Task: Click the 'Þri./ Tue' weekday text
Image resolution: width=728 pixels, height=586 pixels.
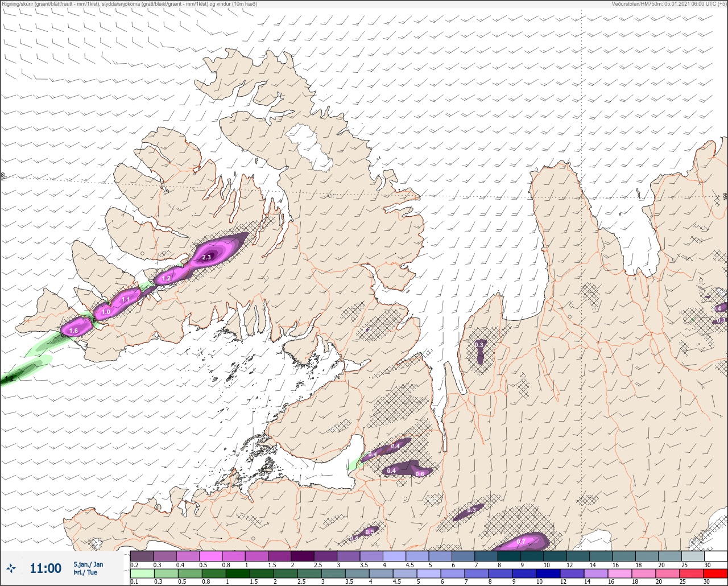Action: (84, 572)
